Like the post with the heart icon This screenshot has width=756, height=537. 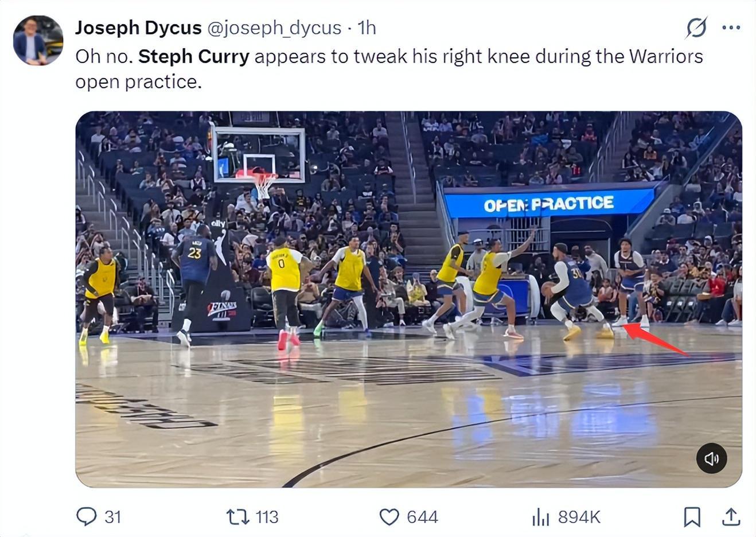[x=389, y=516]
